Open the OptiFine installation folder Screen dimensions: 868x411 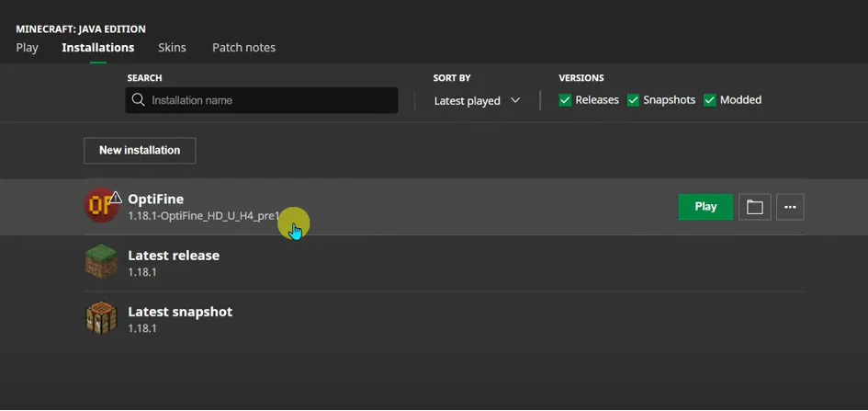[x=754, y=207]
